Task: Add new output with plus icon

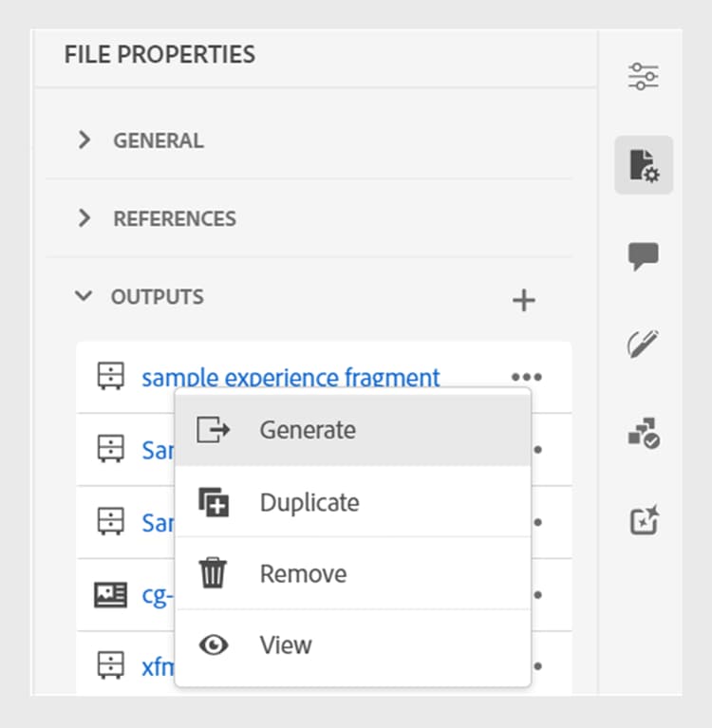Action: coord(524,301)
